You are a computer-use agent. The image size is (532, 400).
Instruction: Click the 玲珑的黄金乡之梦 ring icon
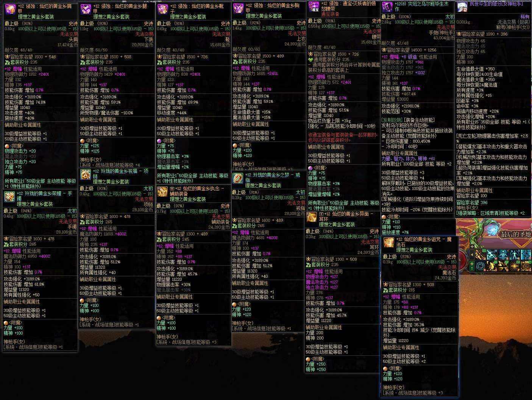coord(238,178)
